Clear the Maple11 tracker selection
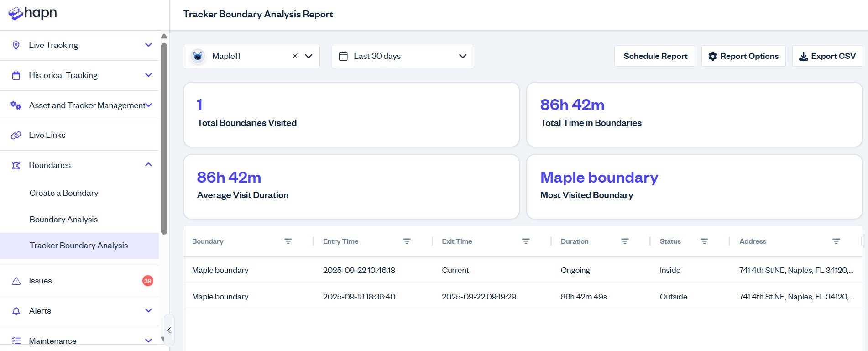The height and width of the screenshot is (351, 868). (295, 56)
